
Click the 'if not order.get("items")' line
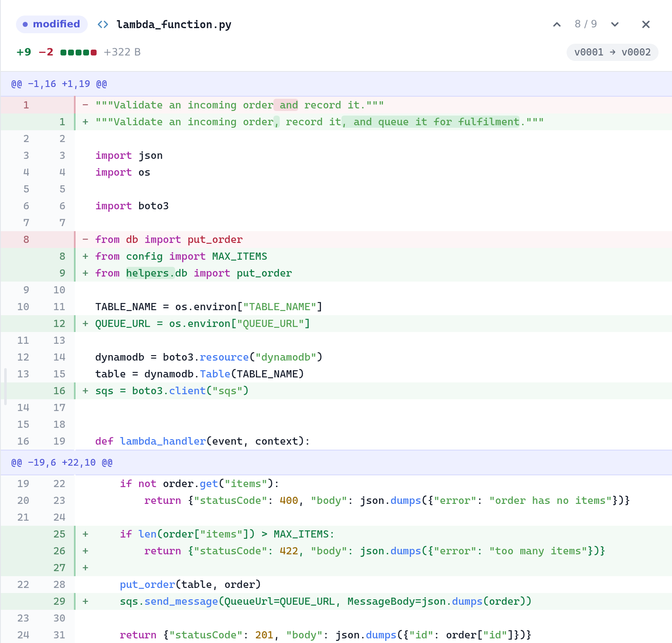336,484
